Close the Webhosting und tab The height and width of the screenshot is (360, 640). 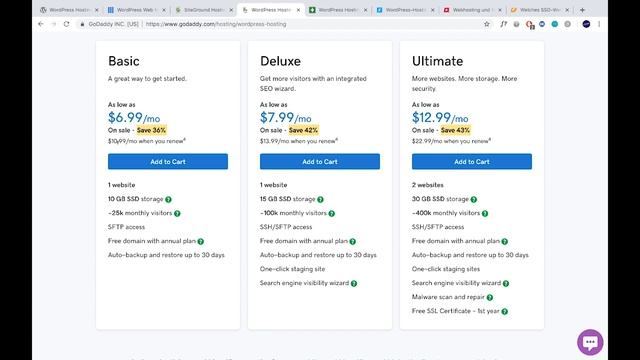(x=500, y=10)
